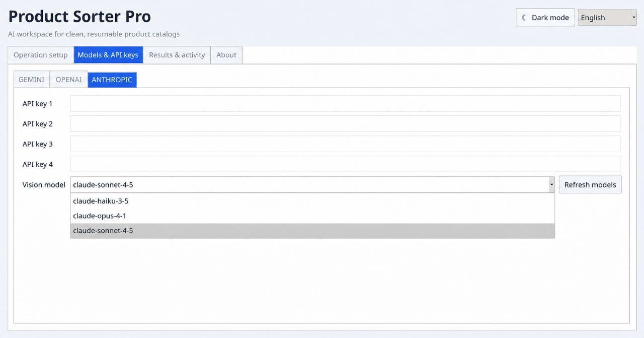This screenshot has width=644, height=338.
Task: Focus the API key 3 field
Action: point(345,144)
